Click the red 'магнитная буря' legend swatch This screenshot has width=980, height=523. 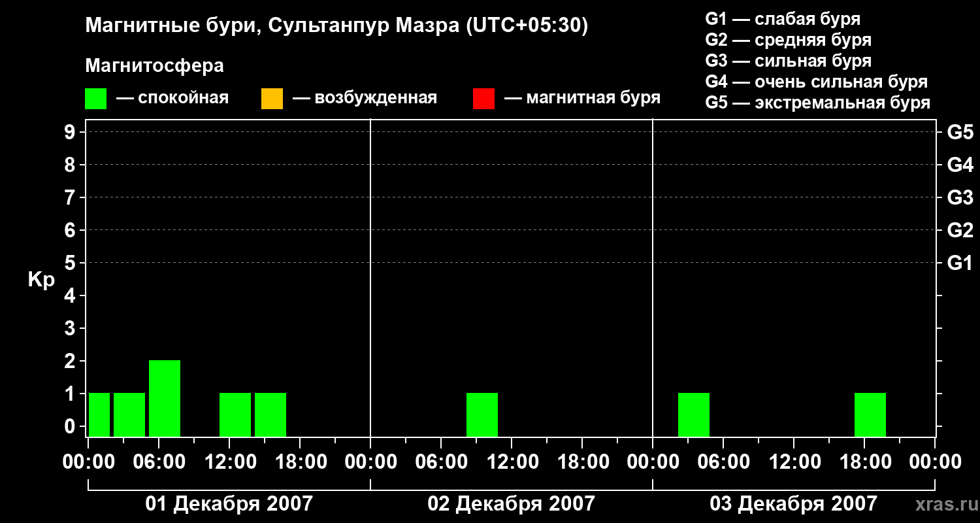(483, 99)
